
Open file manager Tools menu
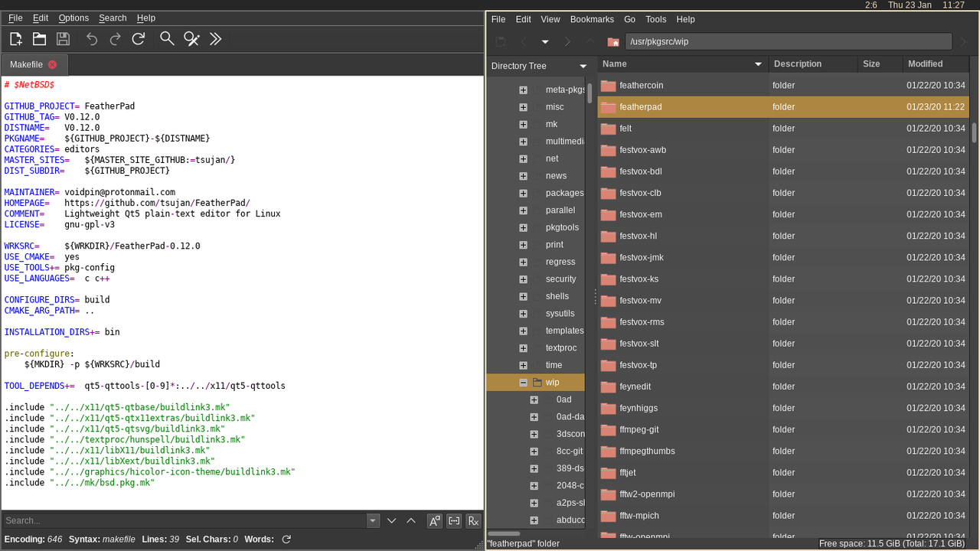click(x=656, y=19)
